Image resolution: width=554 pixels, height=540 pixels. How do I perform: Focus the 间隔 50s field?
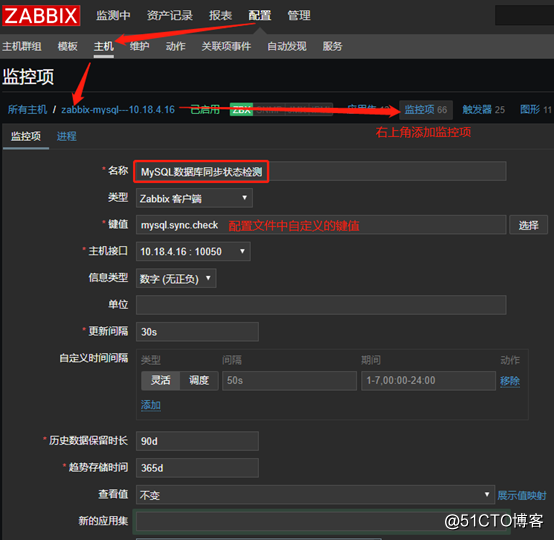click(289, 381)
